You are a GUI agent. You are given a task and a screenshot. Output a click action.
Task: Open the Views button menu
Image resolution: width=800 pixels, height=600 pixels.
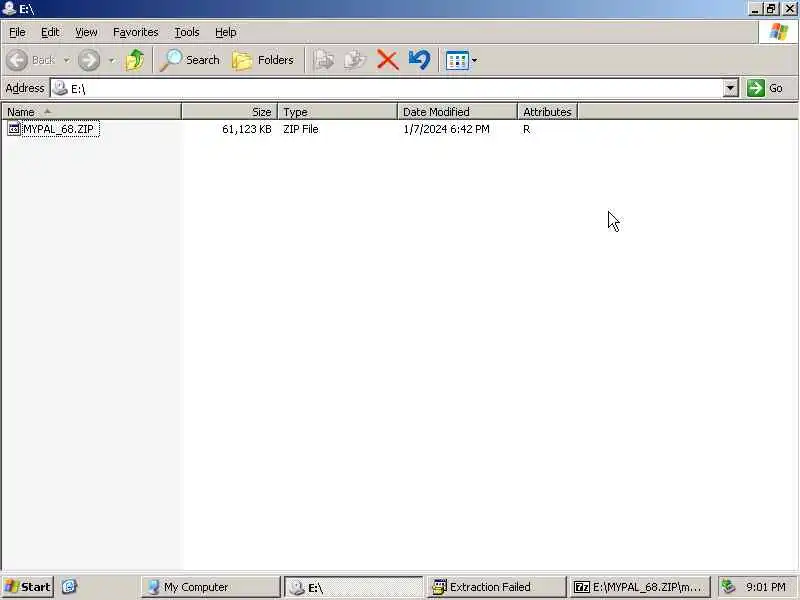(x=461, y=60)
